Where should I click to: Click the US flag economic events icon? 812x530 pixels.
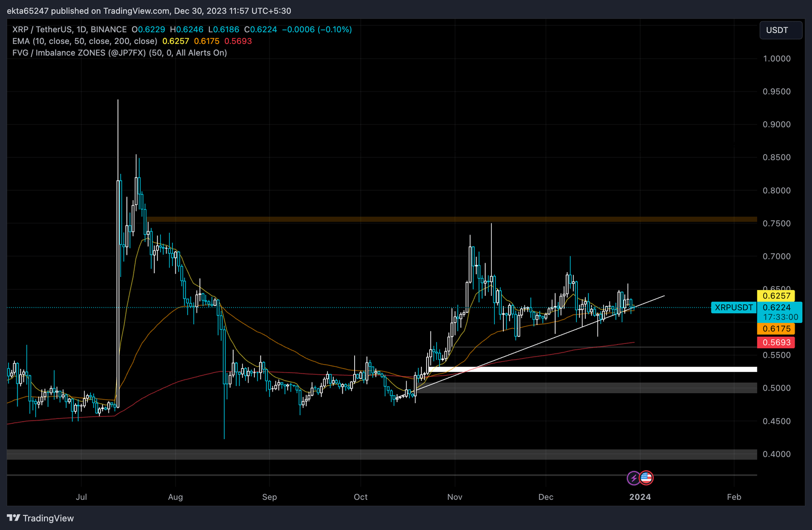(647, 478)
